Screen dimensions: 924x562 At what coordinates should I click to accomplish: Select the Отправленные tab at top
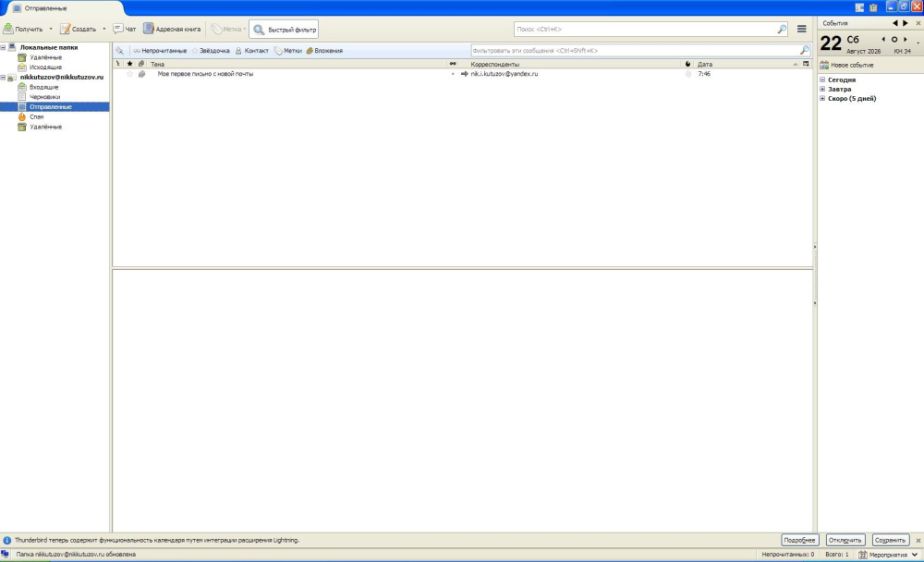point(65,8)
